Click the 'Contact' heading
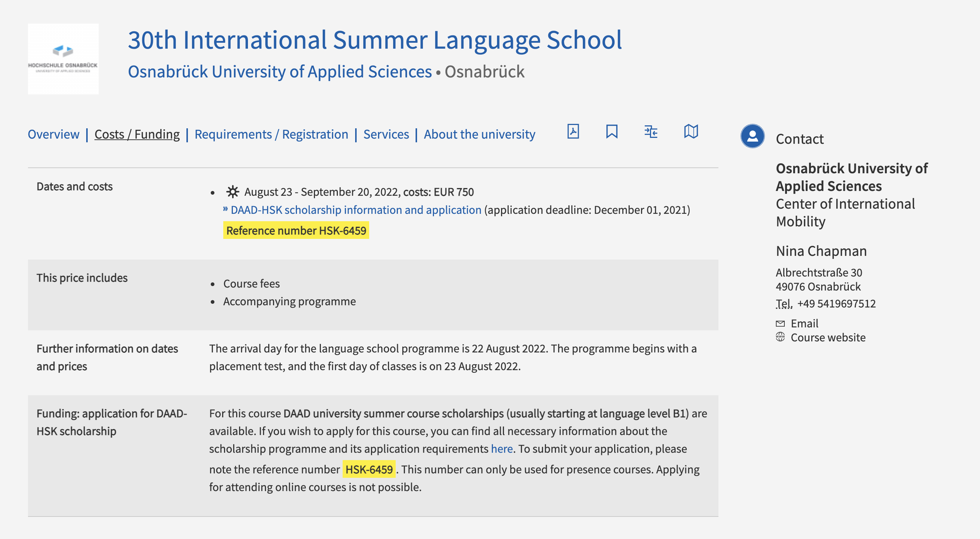The height and width of the screenshot is (539, 980). 800,139
